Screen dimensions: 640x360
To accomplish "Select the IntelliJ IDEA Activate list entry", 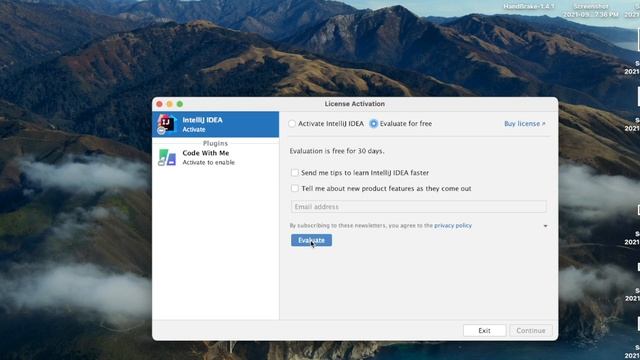I will 216,124.
